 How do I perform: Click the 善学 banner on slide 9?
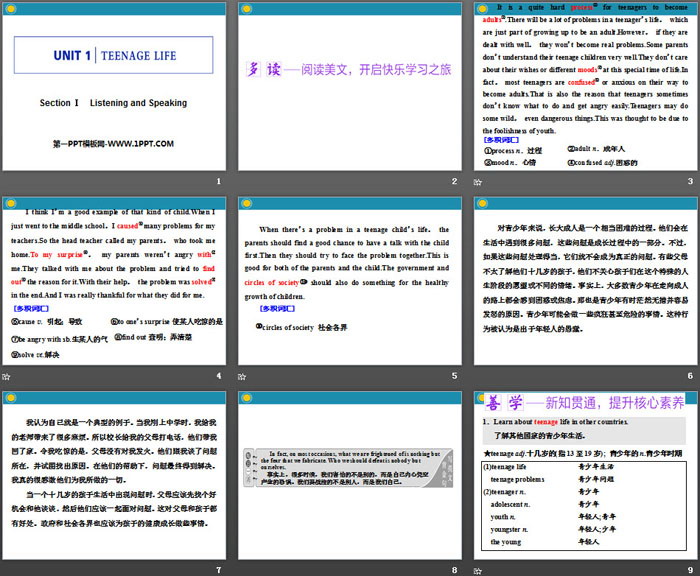click(585, 401)
